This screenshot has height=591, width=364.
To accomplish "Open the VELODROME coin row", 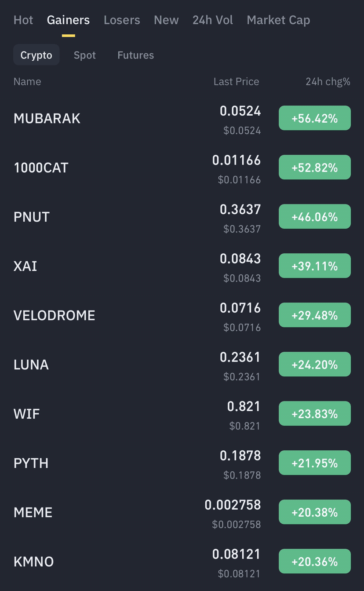I will point(182,315).
